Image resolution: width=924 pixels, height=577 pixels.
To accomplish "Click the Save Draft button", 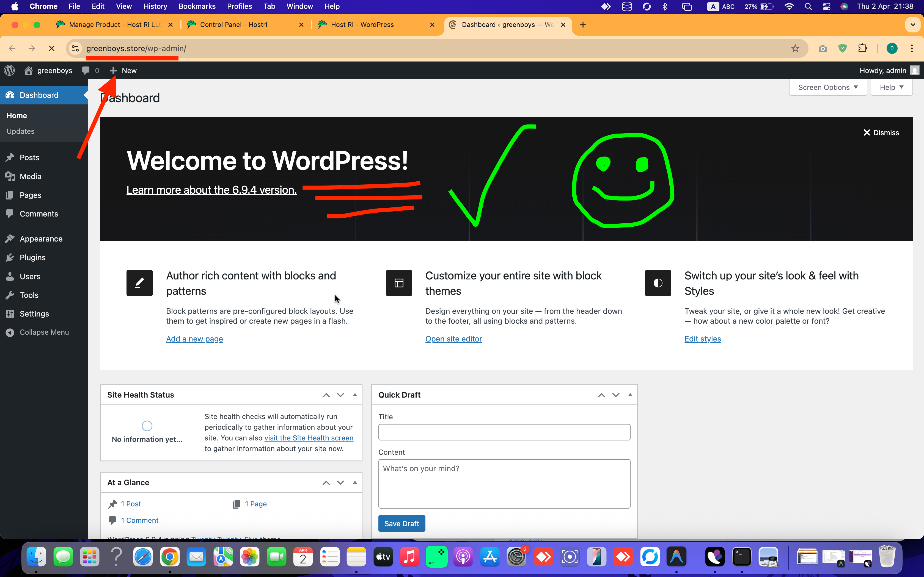I will (402, 524).
